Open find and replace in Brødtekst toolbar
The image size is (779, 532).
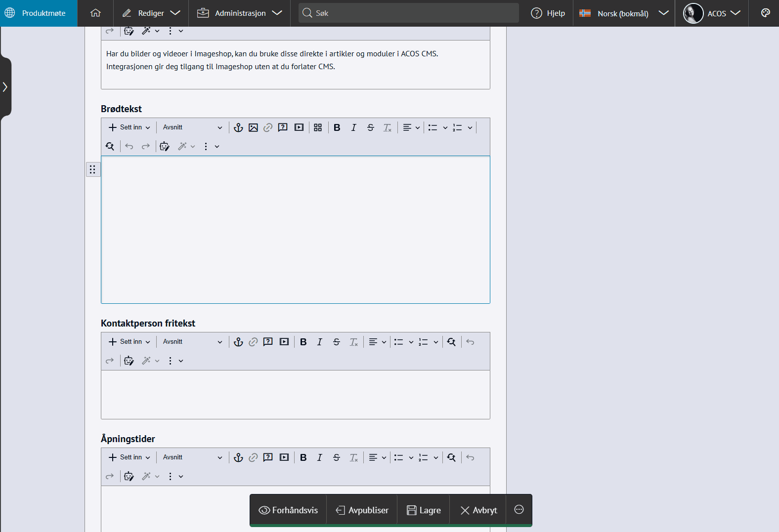[x=110, y=146]
